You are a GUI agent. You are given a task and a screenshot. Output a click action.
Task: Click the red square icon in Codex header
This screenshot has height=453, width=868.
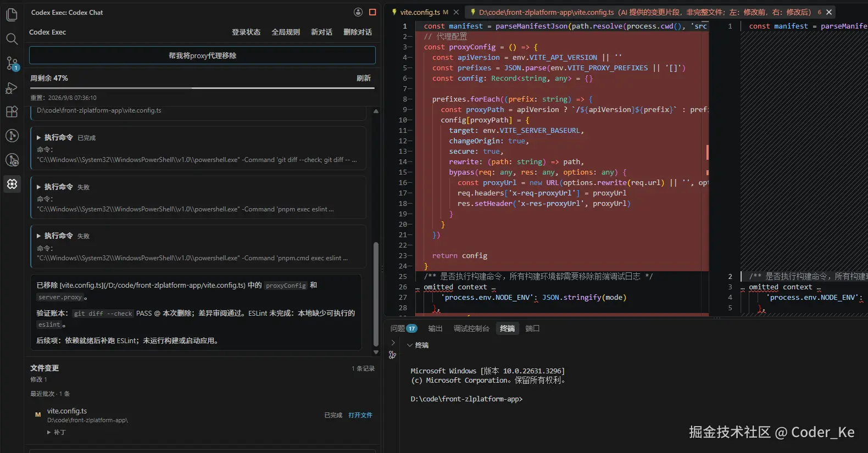point(372,12)
